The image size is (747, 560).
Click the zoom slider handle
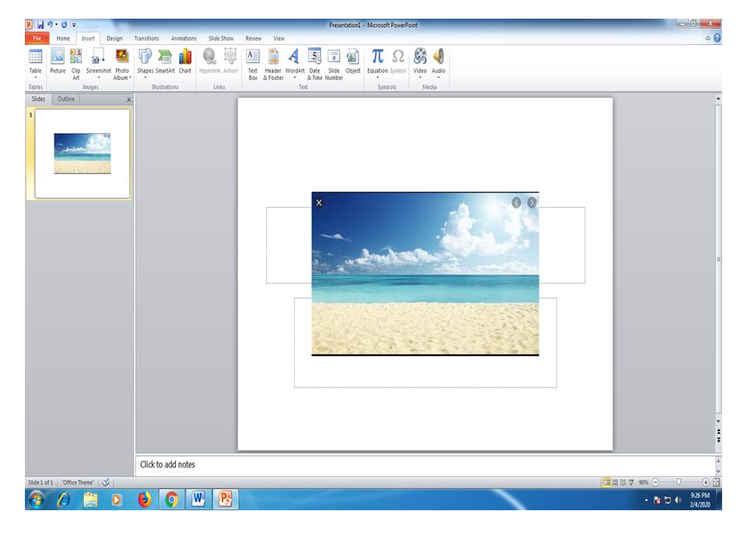(679, 482)
